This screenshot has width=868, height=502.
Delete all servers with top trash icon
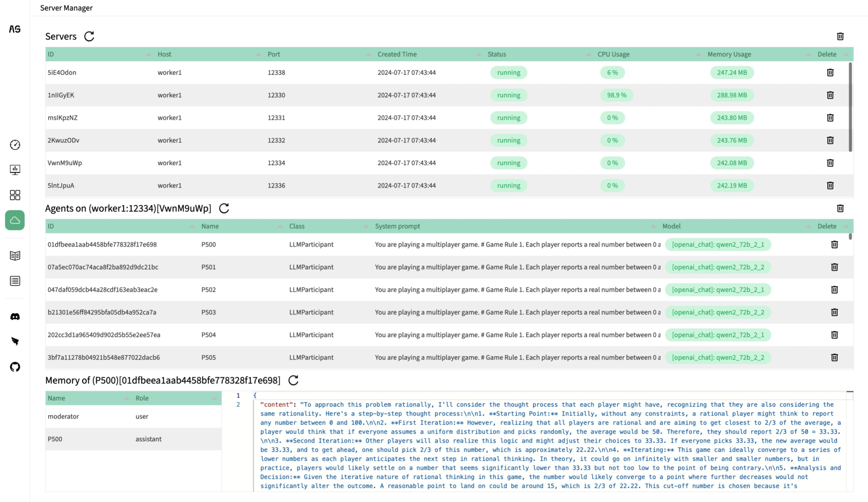click(840, 36)
